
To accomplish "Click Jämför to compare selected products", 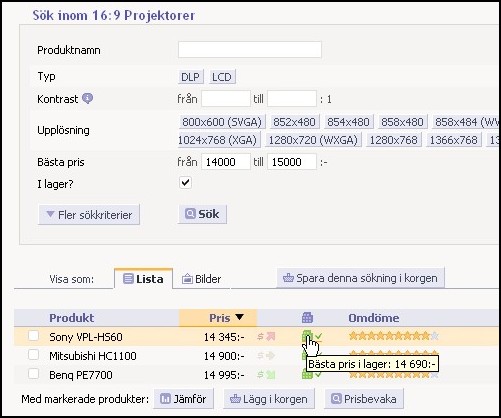I will [183, 399].
